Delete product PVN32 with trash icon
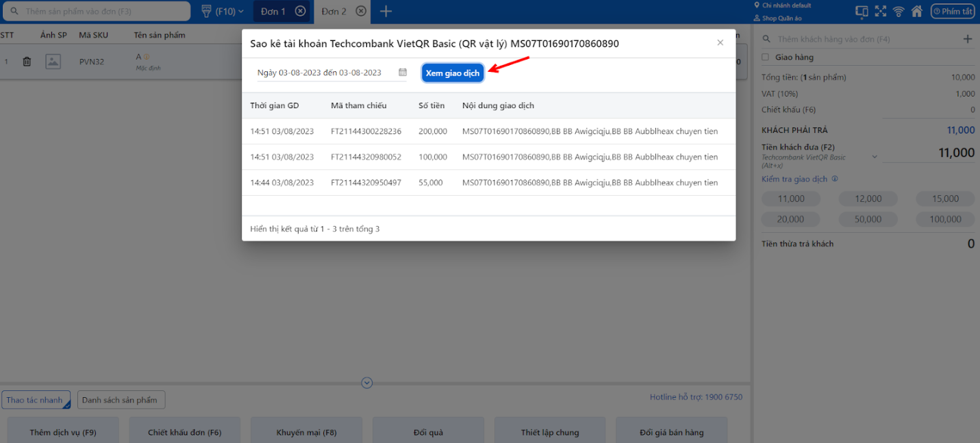 click(27, 62)
